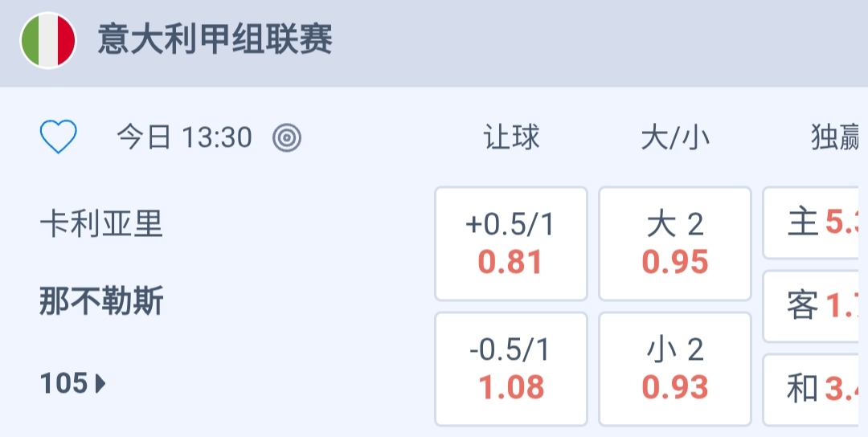Select the 独赢 moneyline column header
Screen dimensions: 868x437
[x=836, y=138]
